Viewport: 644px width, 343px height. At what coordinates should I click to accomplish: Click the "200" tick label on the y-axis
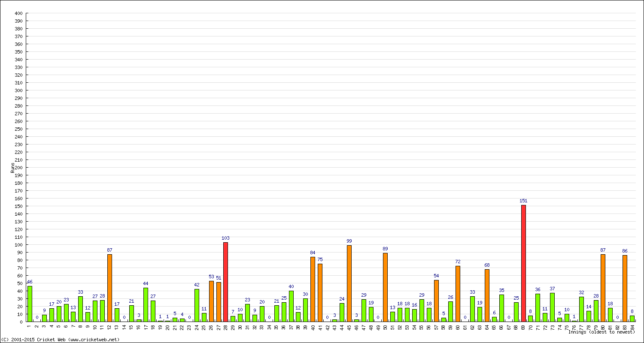(x=18, y=168)
